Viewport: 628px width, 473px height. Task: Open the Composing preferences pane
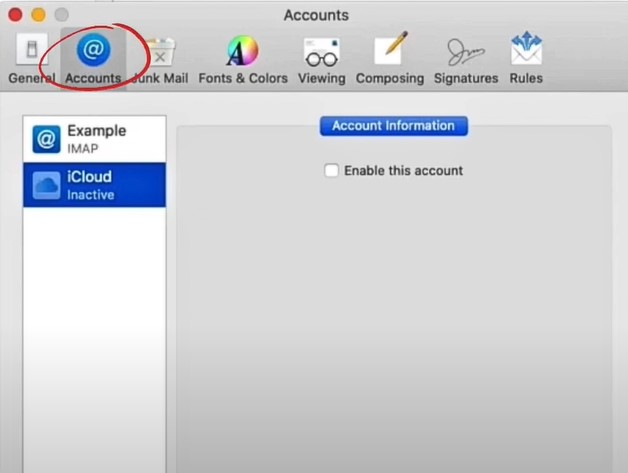tap(390, 58)
